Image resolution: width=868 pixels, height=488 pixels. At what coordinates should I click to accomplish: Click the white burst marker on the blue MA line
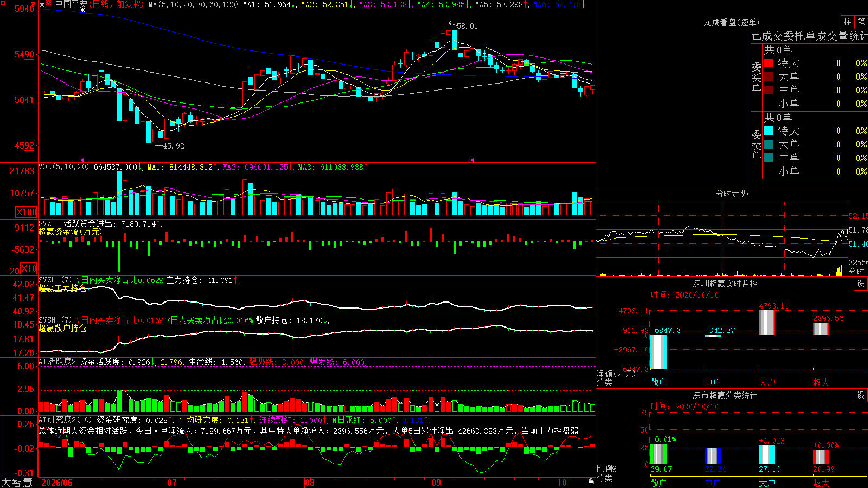pos(82,10)
